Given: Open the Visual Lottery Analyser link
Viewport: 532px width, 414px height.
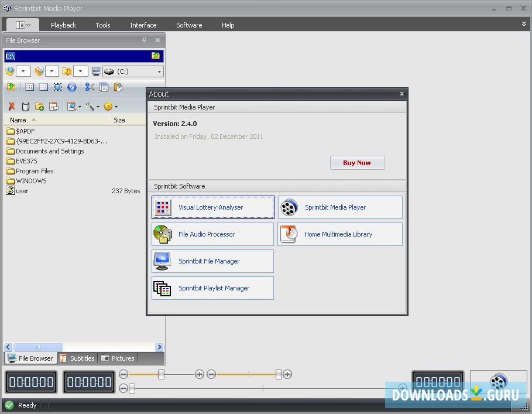Looking at the screenshot, I should pyautogui.click(x=212, y=207).
